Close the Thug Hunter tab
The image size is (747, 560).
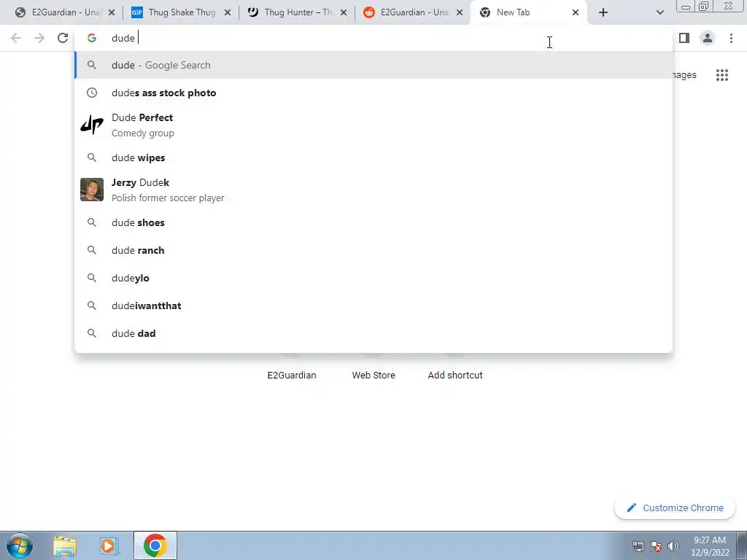point(344,12)
